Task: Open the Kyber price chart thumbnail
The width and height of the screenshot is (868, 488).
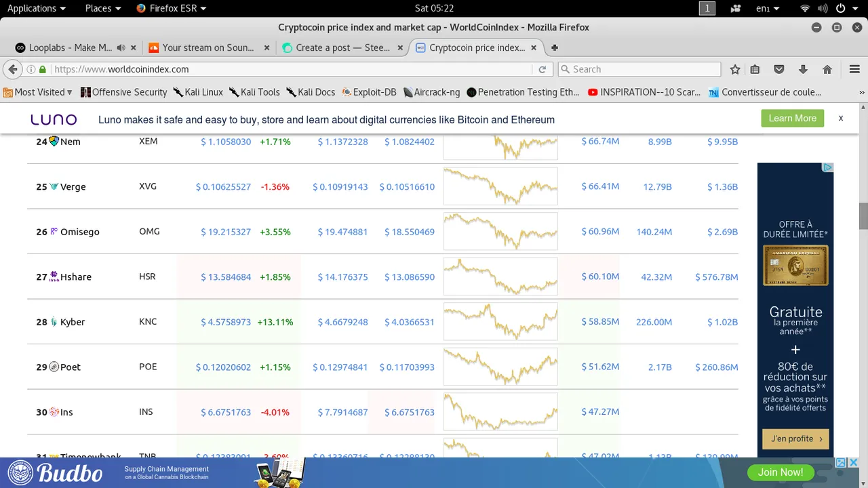Action: (x=500, y=321)
